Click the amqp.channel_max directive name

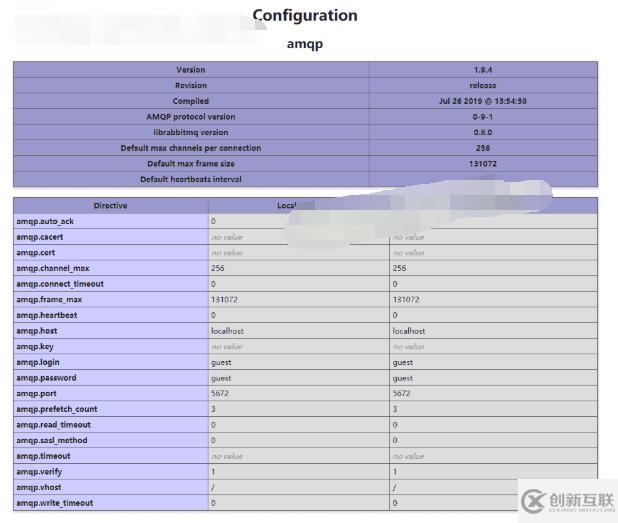coord(53,268)
